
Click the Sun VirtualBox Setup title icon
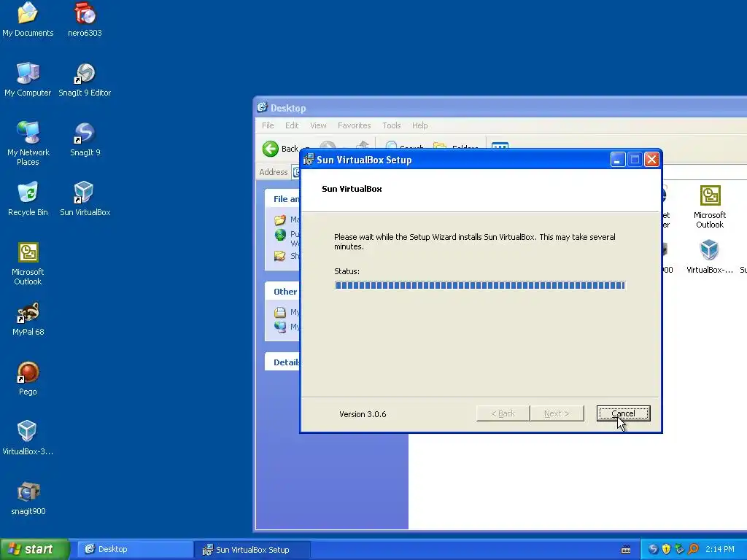pos(309,160)
